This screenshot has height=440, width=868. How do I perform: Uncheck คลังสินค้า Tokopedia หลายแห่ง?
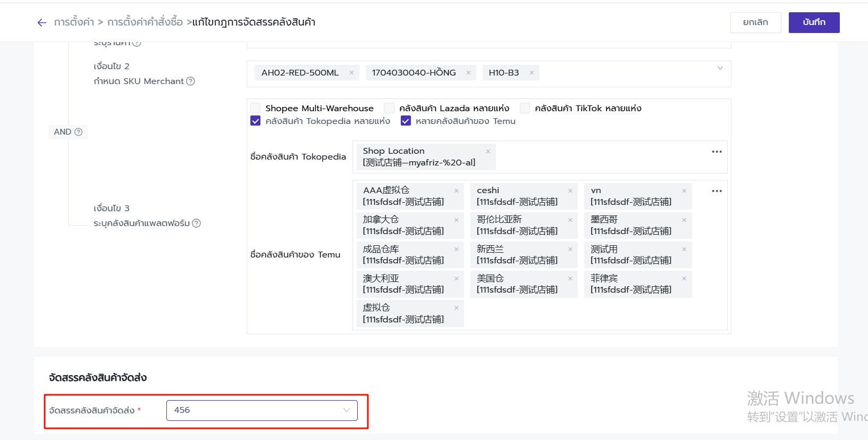pyautogui.click(x=256, y=121)
